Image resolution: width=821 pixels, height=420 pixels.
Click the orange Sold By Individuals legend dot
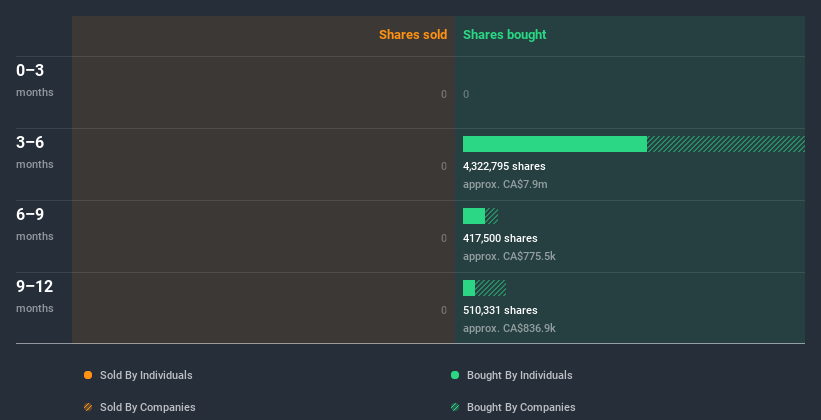pos(88,375)
